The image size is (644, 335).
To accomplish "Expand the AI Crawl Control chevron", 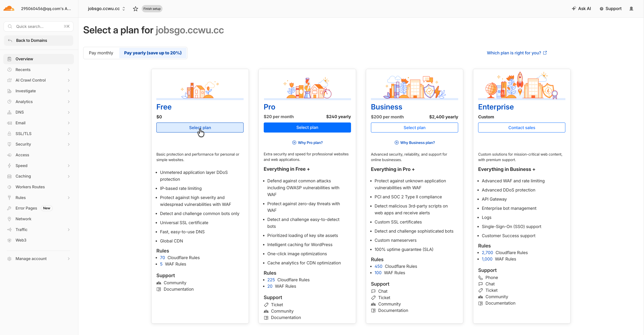I will 69,80.
